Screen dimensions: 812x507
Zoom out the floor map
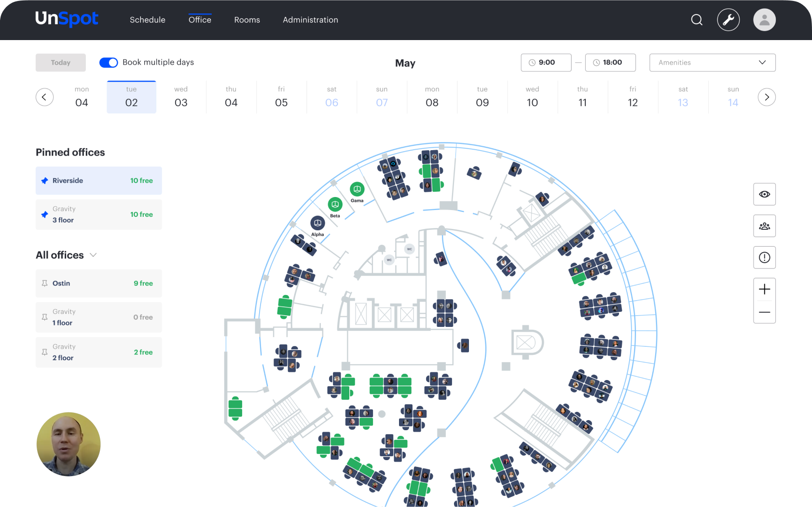[764, 312]
